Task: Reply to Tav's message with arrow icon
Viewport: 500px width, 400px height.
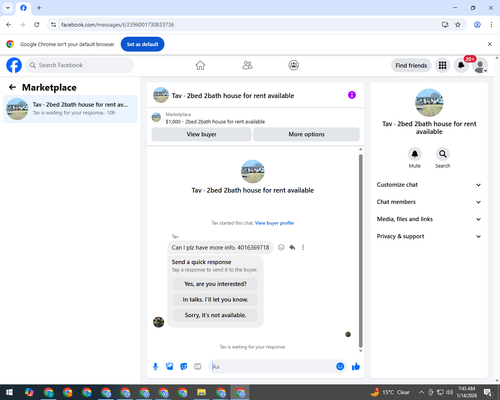Action: coord(292,247)
